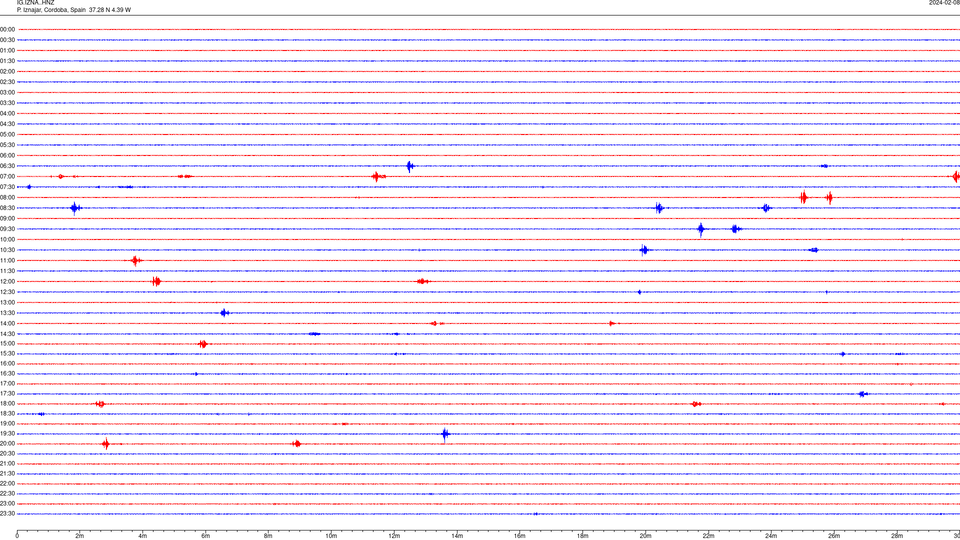Click the 18m axis tick label

[x=582, y=536]
